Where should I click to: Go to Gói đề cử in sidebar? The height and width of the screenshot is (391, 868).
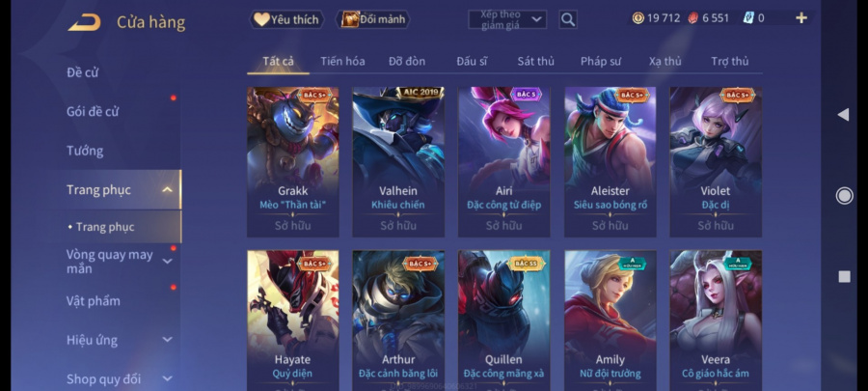click(93, 111)
